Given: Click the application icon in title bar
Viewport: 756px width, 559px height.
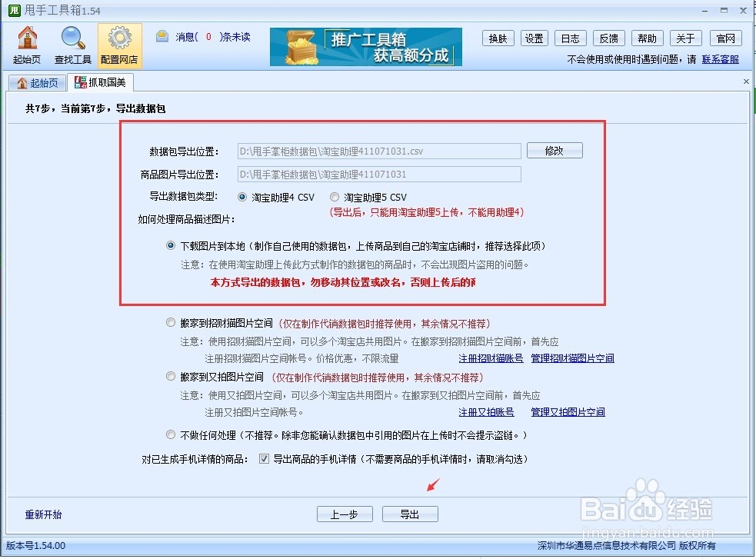Looking at the screenshot, I should pos(12,10).
